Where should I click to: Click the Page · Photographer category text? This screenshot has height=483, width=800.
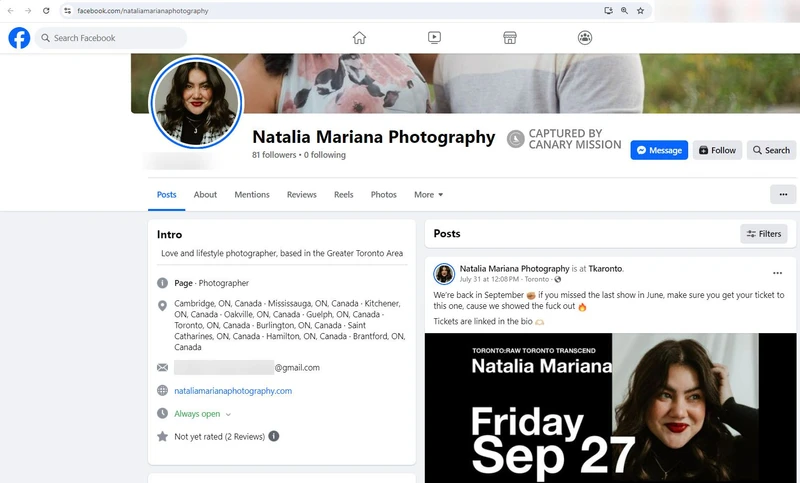[x=212, y=283]
